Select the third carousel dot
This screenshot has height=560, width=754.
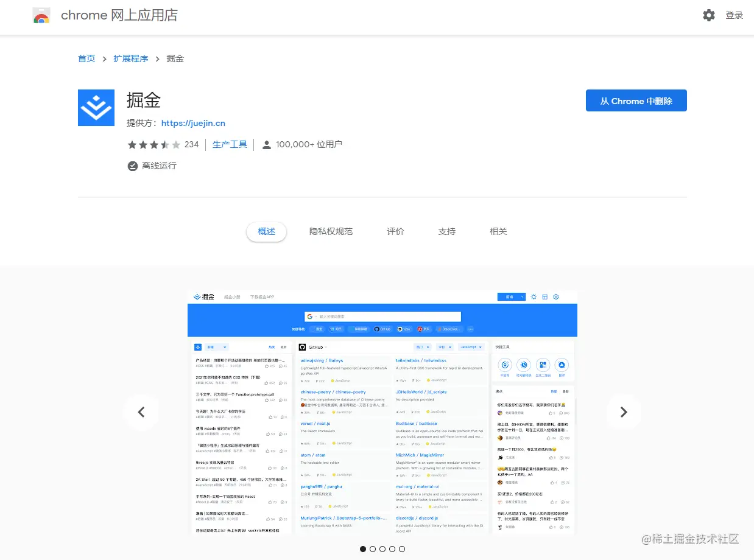tap(382, 549)
